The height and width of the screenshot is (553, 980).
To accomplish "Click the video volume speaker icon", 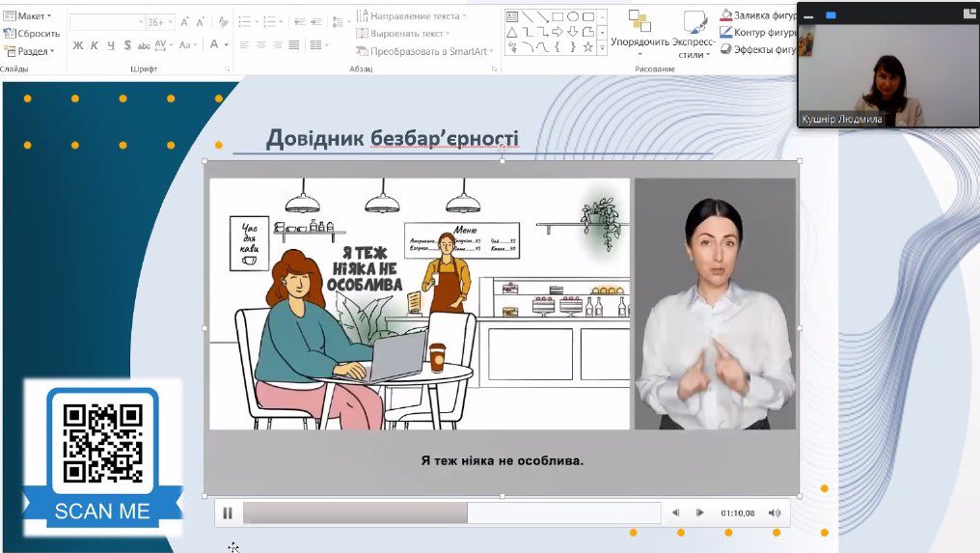I will point(774,513).
